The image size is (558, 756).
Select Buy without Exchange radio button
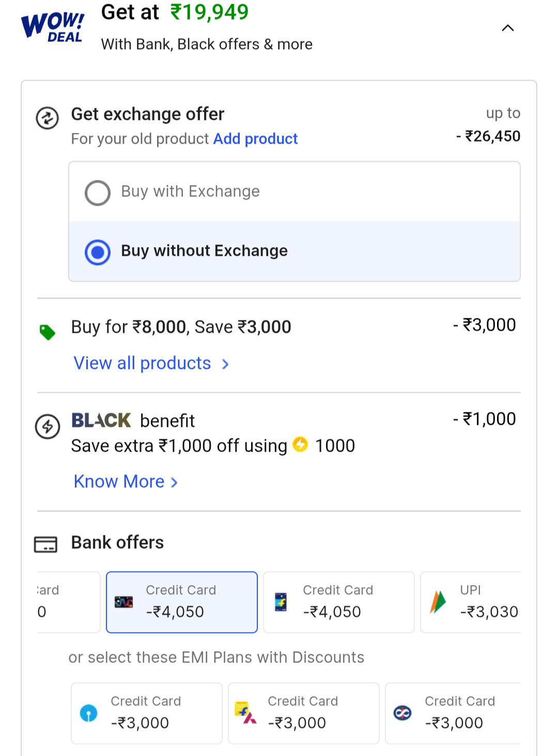tap(98, 252)
